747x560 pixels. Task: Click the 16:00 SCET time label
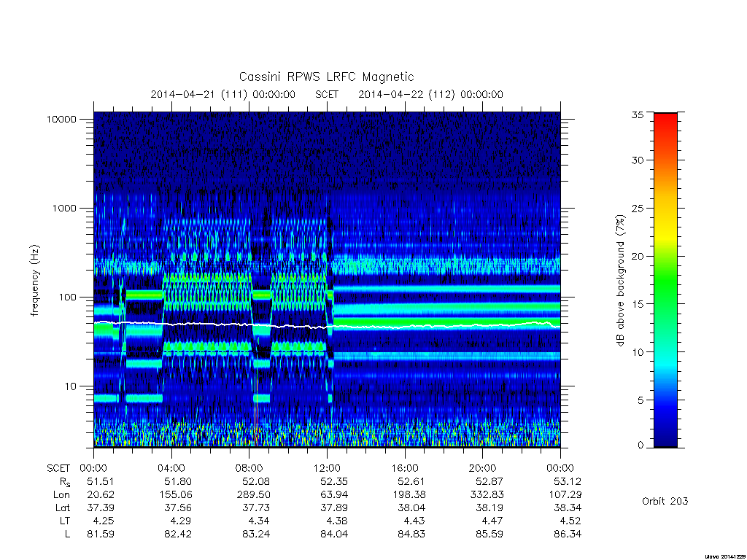[405, 468]
